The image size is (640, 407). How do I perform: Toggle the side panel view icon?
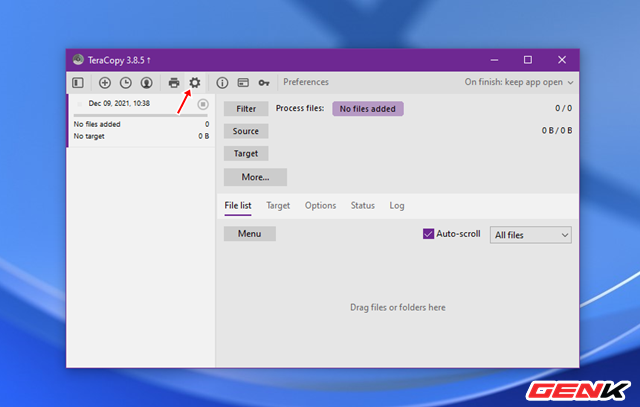pos(78,83)
